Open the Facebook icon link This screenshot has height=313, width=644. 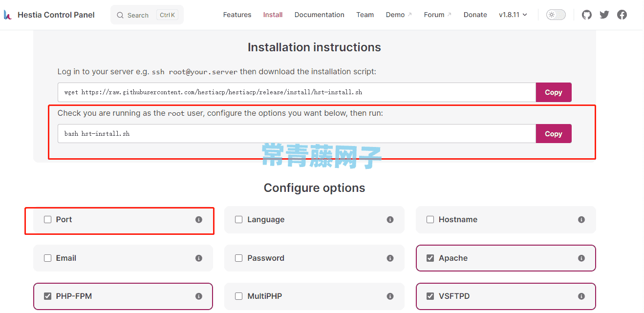622,15
